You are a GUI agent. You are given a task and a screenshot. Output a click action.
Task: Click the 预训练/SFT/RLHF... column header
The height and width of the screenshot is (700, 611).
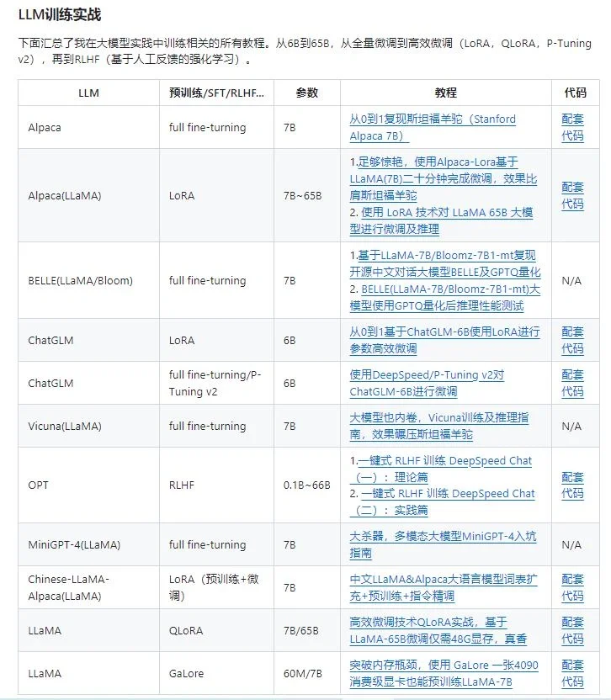(x=216, y=93)
